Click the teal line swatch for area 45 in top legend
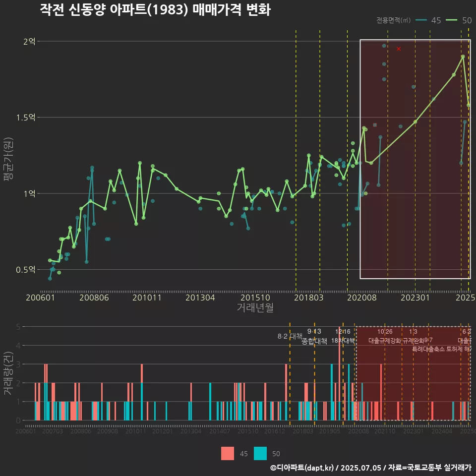The height and width of the screenshot is (476, 476). pos(421,20)
